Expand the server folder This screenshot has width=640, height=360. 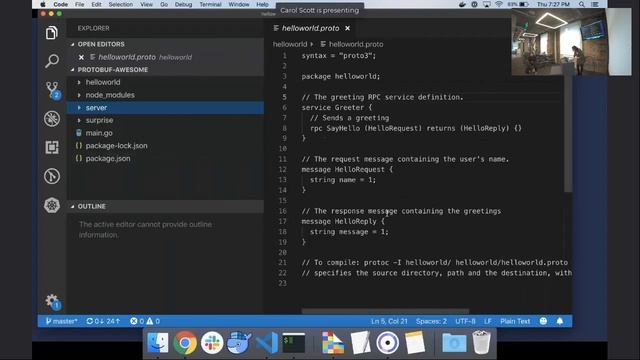point(165,108)
